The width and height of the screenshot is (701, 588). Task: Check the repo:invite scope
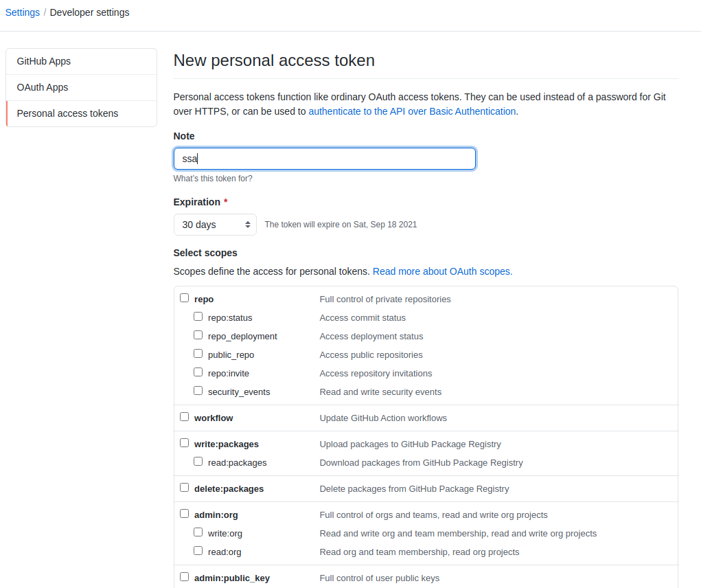pyautogui.click(x=198, y=372)
